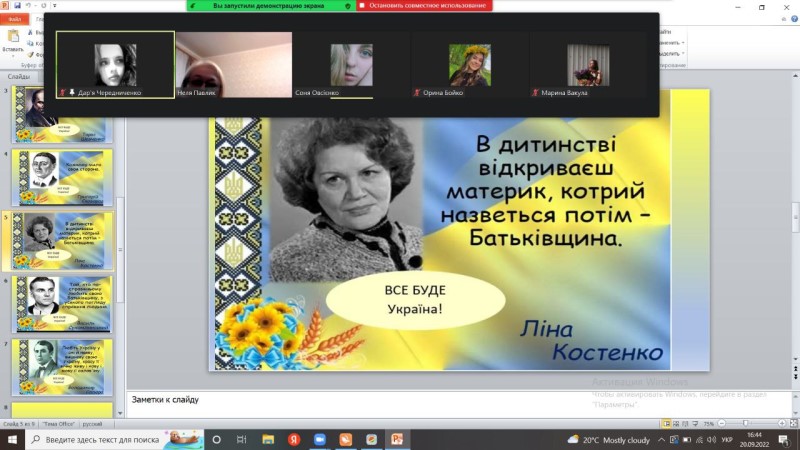Open Yandex browser from the taskbar
The height and width of the screenshot is (450, 800).
(294, 439)
